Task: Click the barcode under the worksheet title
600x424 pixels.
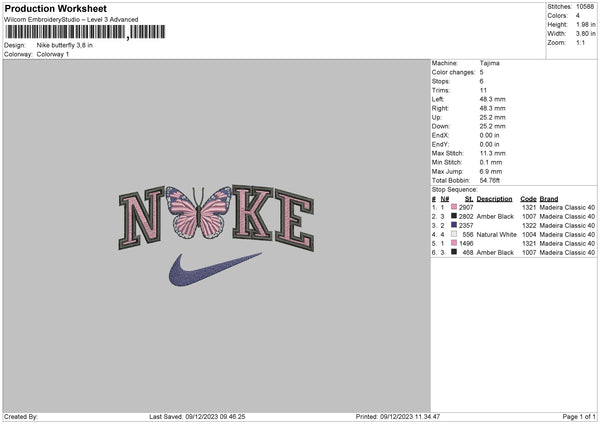Action: tap(85, 32)
